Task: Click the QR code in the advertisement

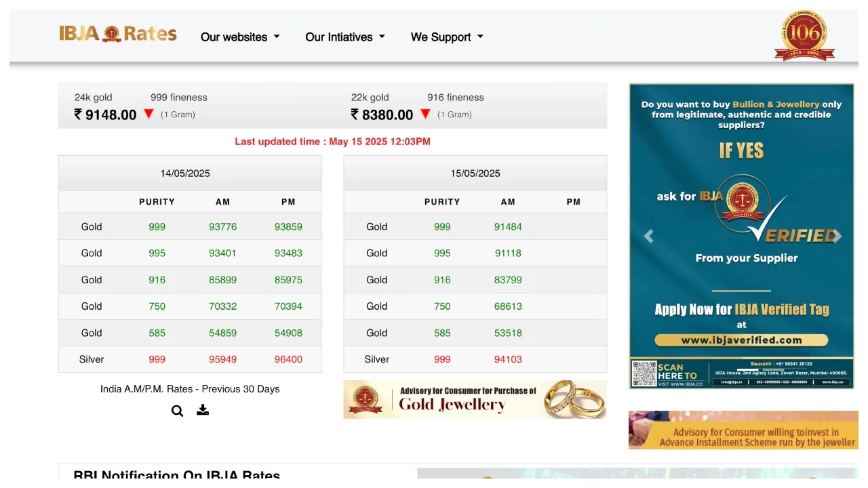Action: pos(644,373)
